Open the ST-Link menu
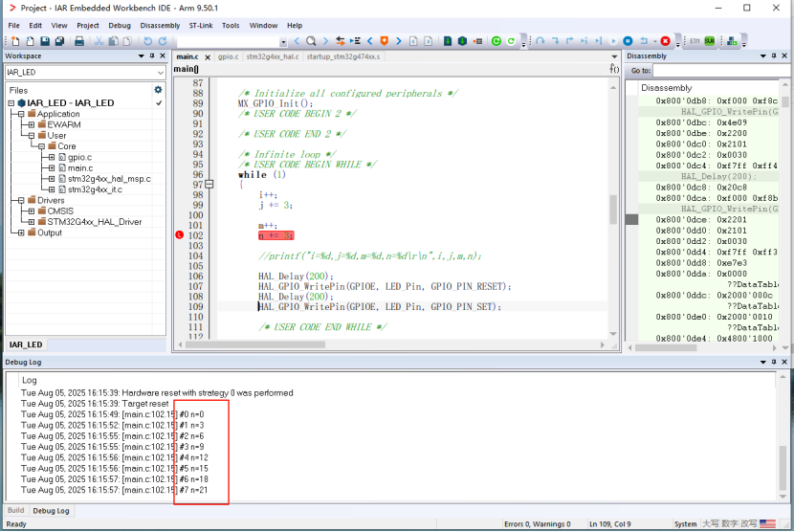The width and height of the screenshot is (794, 532). 201,25
